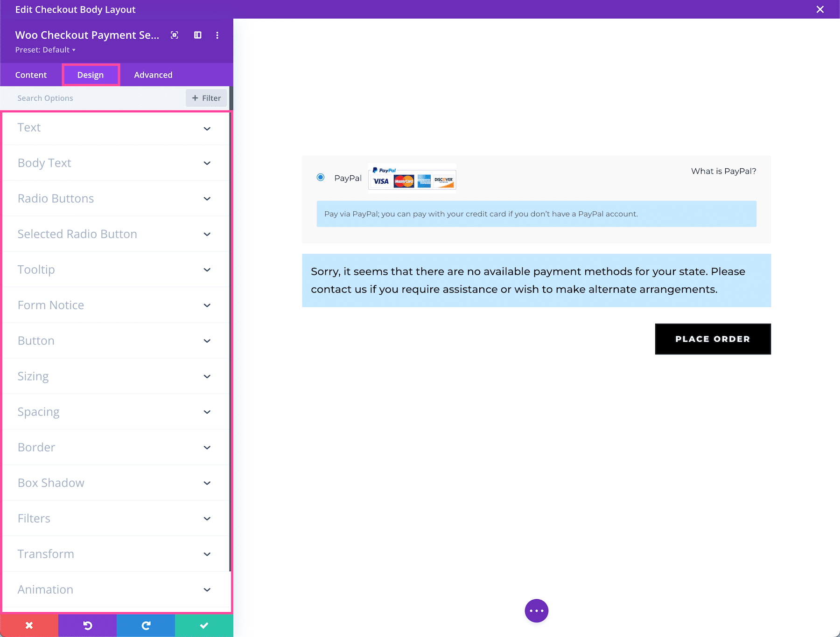Open the What is PayPal link

pyautogui.click(x=723, y=171)
